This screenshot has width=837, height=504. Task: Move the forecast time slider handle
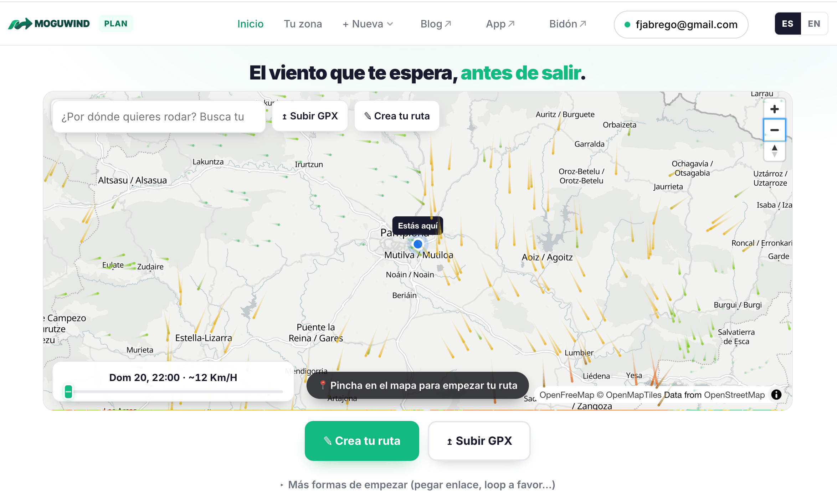coord(68,391)
